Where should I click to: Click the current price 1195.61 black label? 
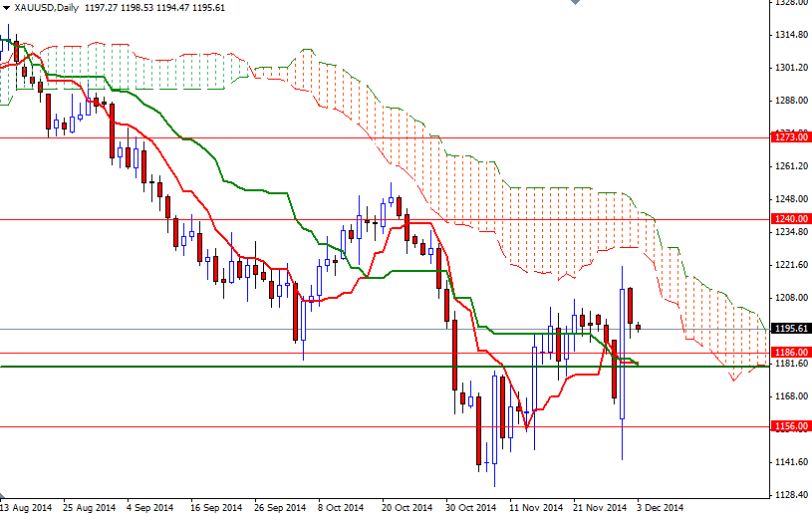[790, 329]
